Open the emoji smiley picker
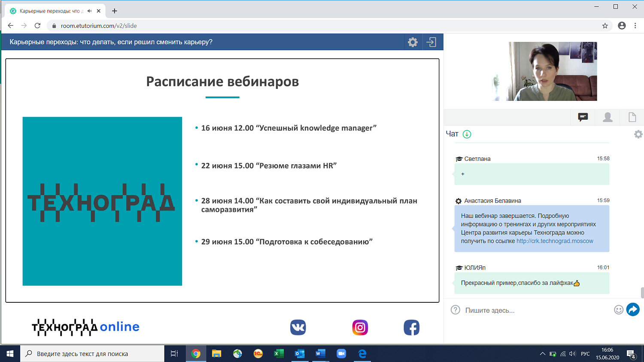The height and width of the screenshot is (362, 644). (619, 310)
